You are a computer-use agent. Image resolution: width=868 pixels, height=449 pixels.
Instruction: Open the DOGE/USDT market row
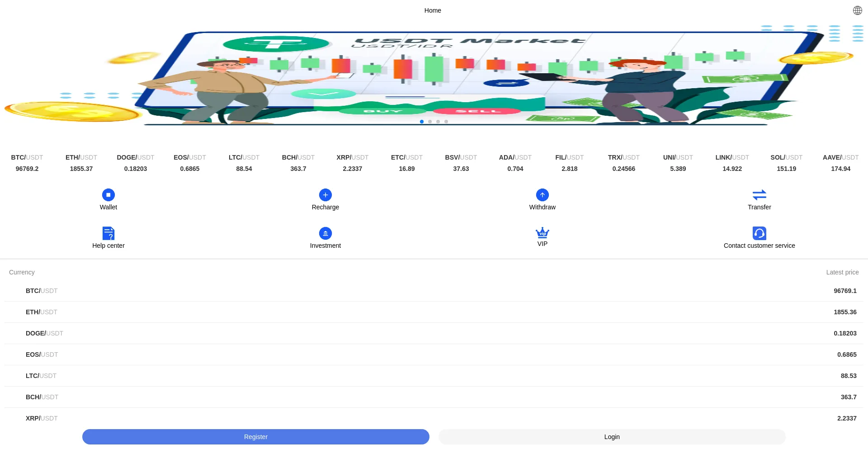pos(433,333)
